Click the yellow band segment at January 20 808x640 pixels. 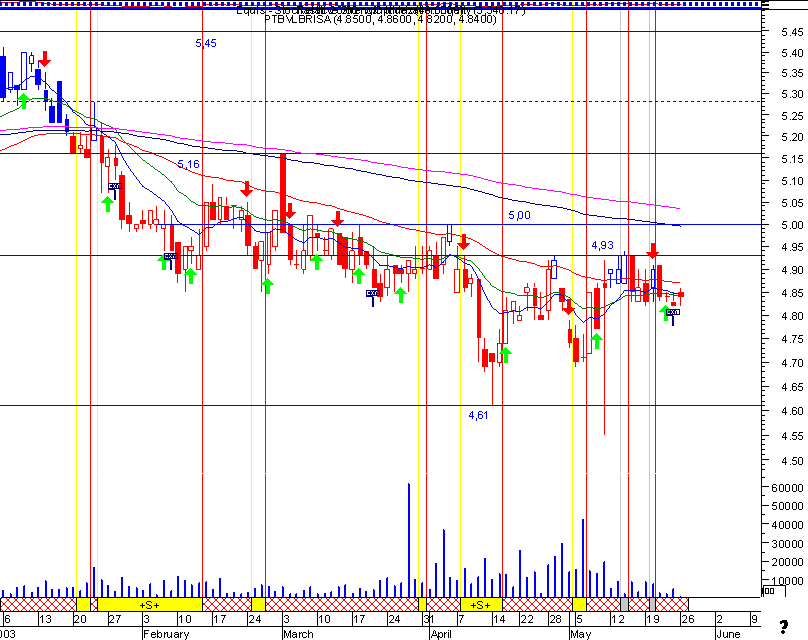coord(83,604)
